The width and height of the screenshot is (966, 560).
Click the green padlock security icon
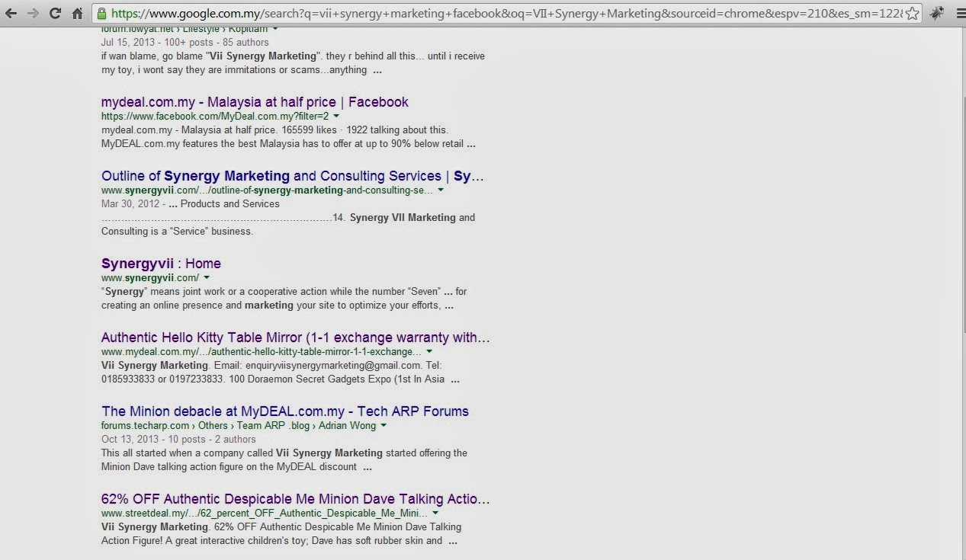point(101,13)
